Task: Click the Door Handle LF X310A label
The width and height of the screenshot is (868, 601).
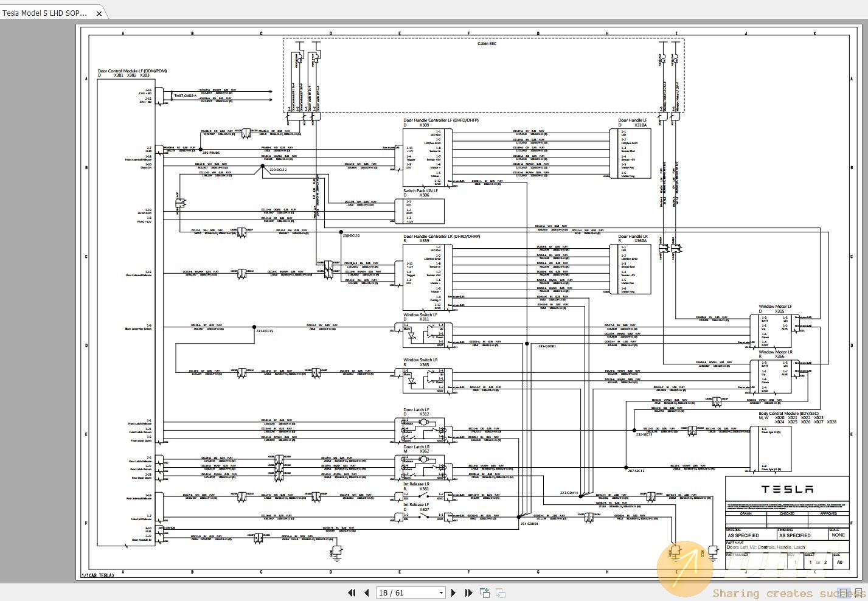Action: point(633,123)
